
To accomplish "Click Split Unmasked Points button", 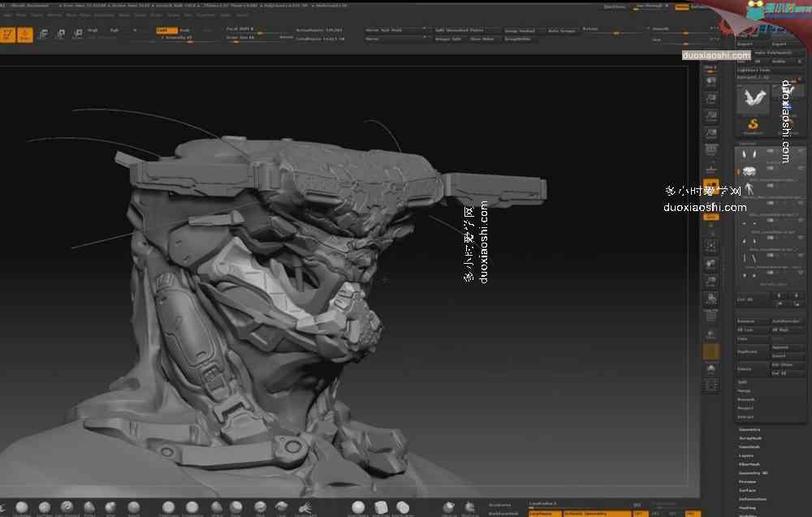I will point(467,30).
